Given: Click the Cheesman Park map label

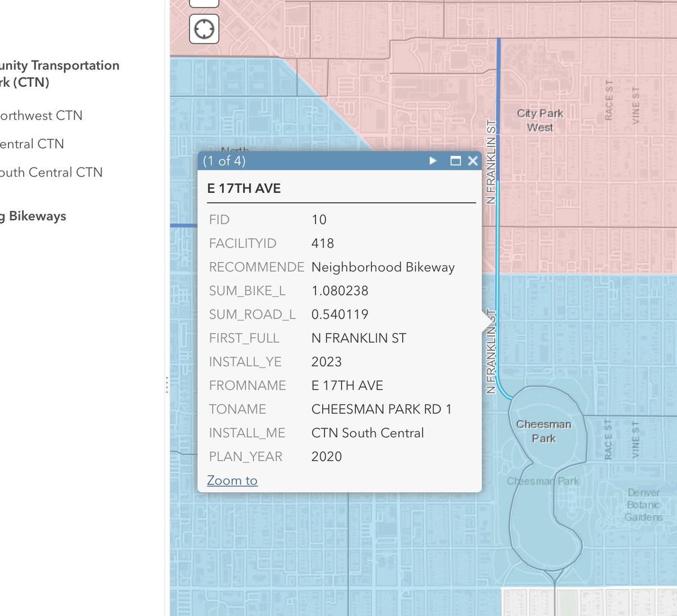Looking at the screenshot, I should click(x=543, y=431).
